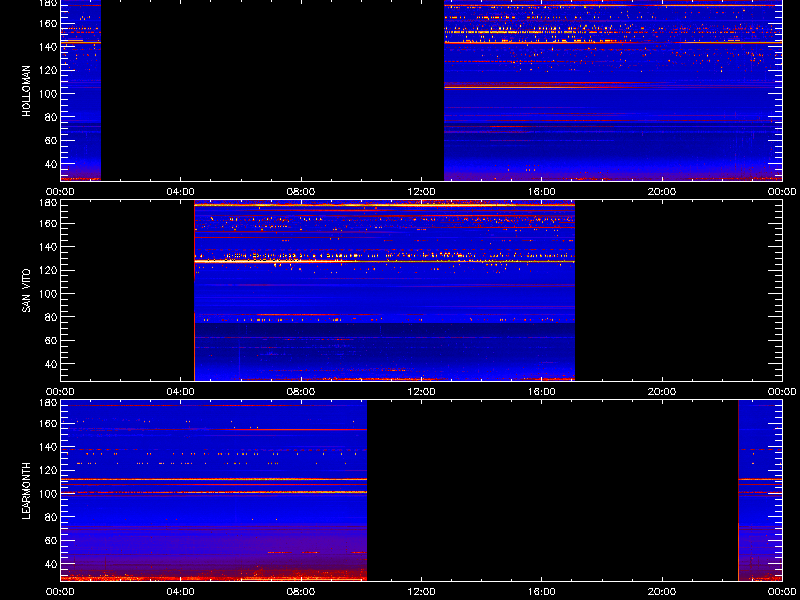The height and width of the screenshot is (600, 800).
Task: Click 08:00 under the San Vito plot
Action: pos(301,392)
